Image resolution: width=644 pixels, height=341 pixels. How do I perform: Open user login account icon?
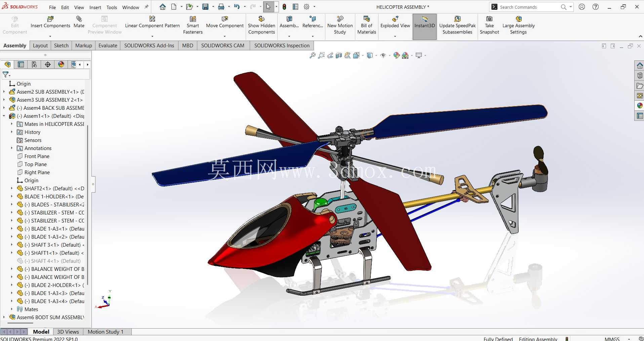[582, 7]
